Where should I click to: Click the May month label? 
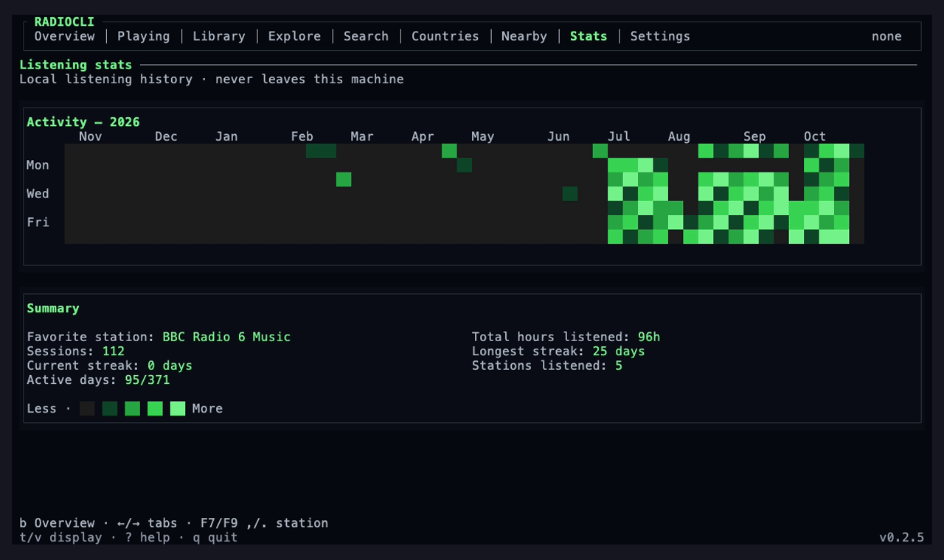pos(483,136)
